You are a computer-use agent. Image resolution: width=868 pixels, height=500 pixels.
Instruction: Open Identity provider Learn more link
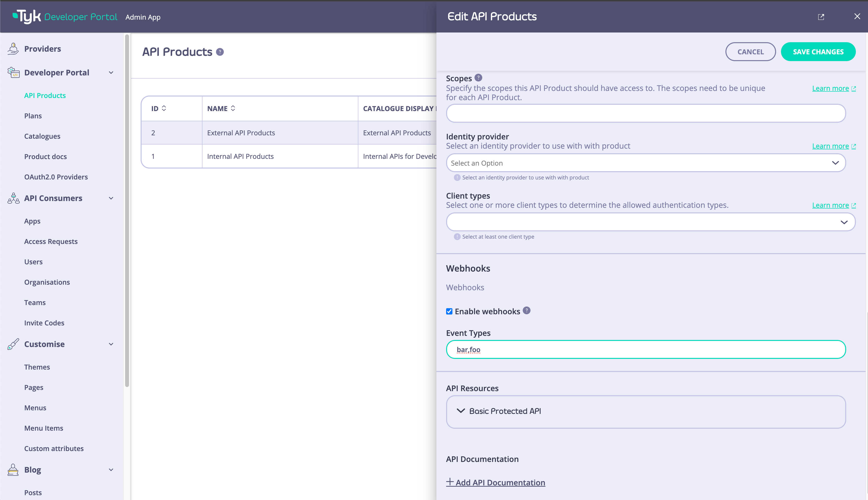[830, 146]
